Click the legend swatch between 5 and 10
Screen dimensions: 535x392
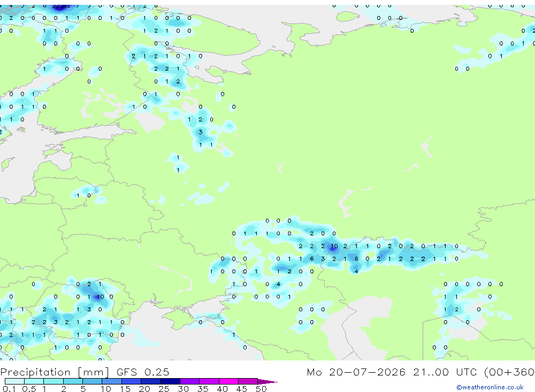tap(92, 381)
